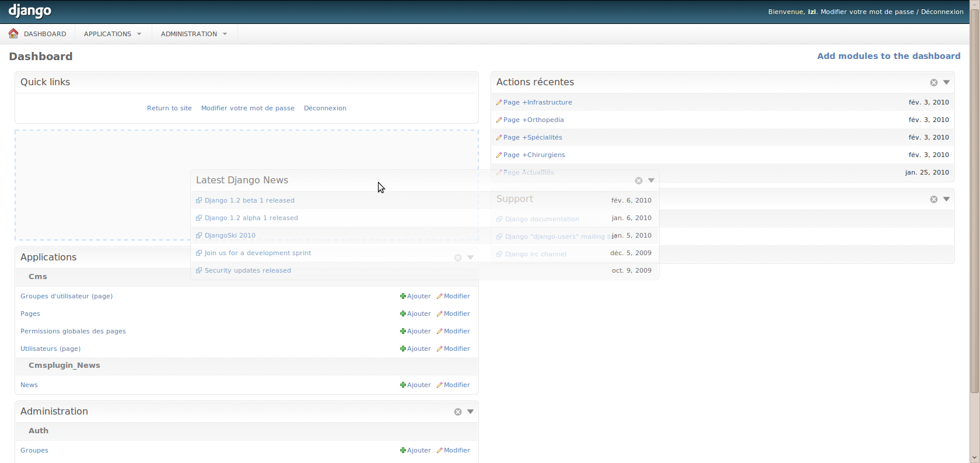The height and width of the screenshot is (463, 980).
Task: Click the Modifier pencil for Permissions globales
Action: click(440, 332)
